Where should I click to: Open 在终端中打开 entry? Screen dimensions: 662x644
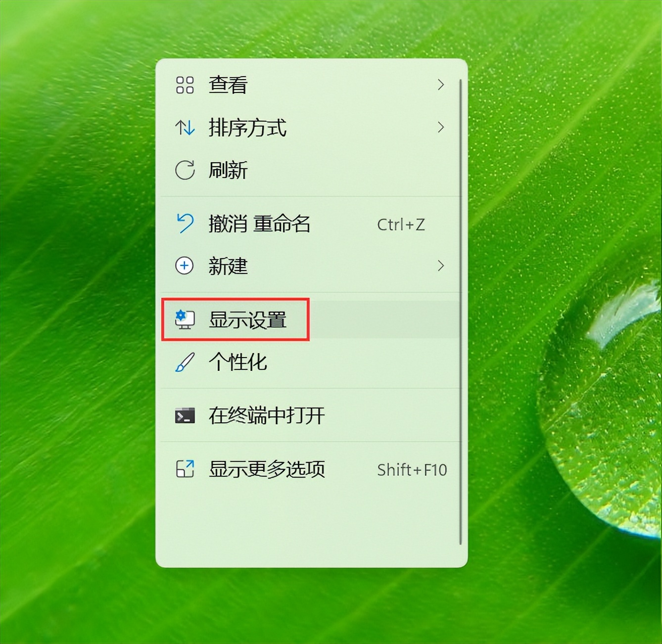click(311, 415)
